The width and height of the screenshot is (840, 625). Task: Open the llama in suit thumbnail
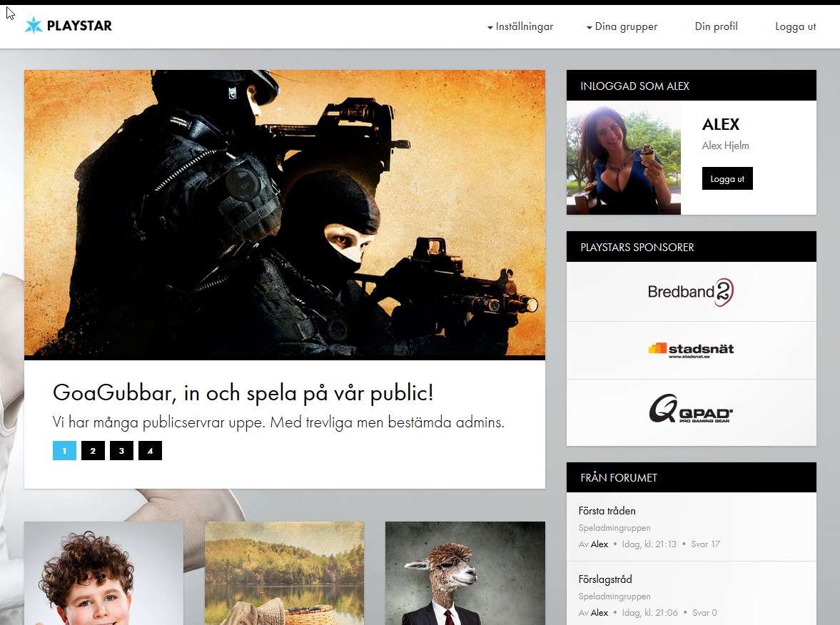(465, 573)
